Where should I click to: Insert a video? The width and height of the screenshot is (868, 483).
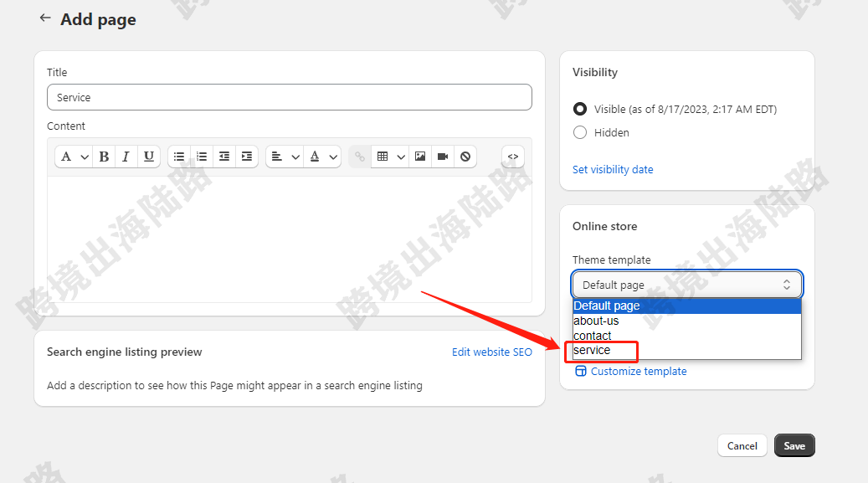pyautogui.click(x=443, y=157)
